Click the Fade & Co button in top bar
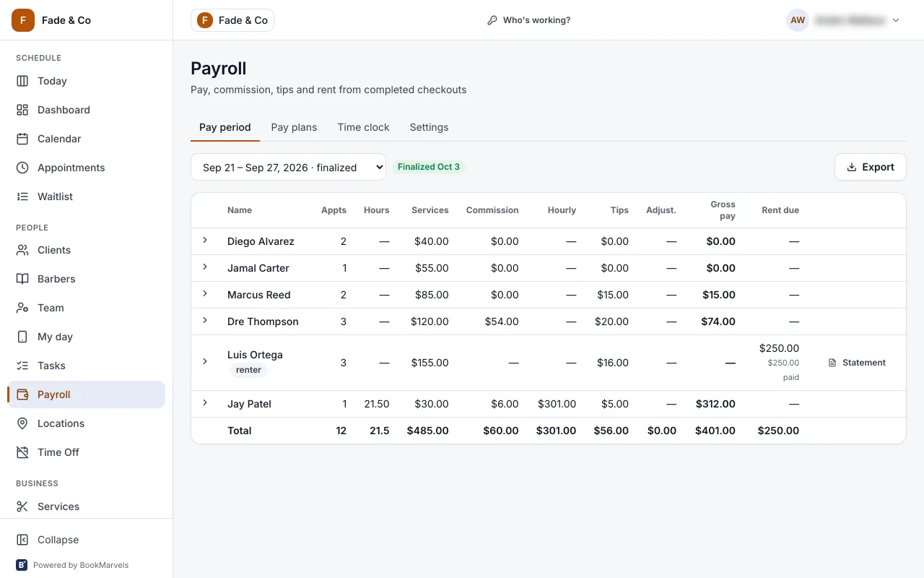Viewport: 924px width, 578px height. (232, 20)
